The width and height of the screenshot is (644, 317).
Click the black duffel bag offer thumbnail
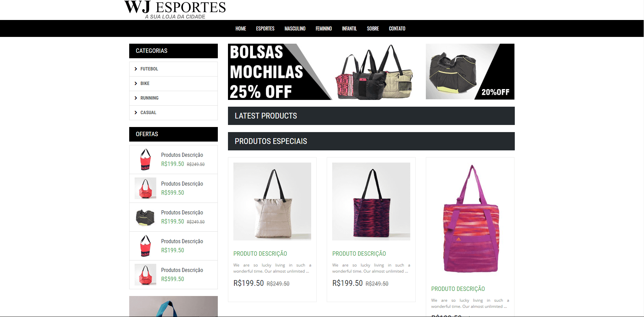[145, 217]
